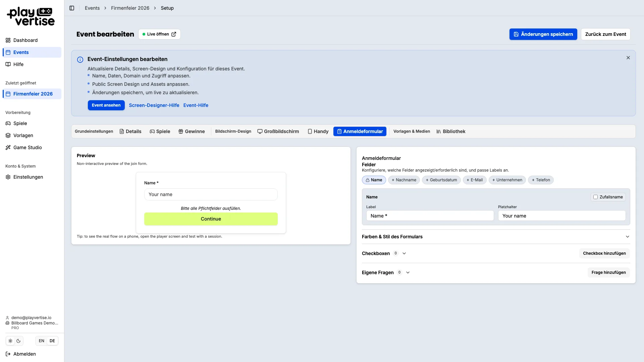Viewport: 644px width, 362px height.
Task: Select the Anmeldeformular tab
Action: pyautogui.click(x=360, y=131)
